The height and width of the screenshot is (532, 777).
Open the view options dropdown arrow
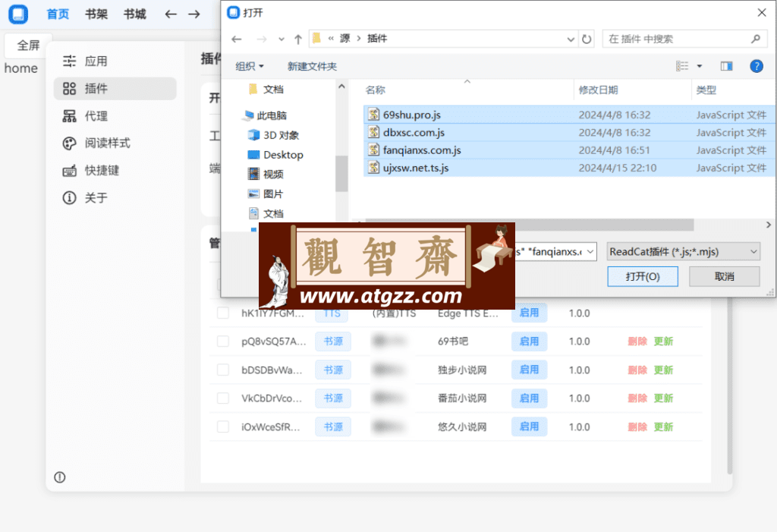(x=699, y=66)
